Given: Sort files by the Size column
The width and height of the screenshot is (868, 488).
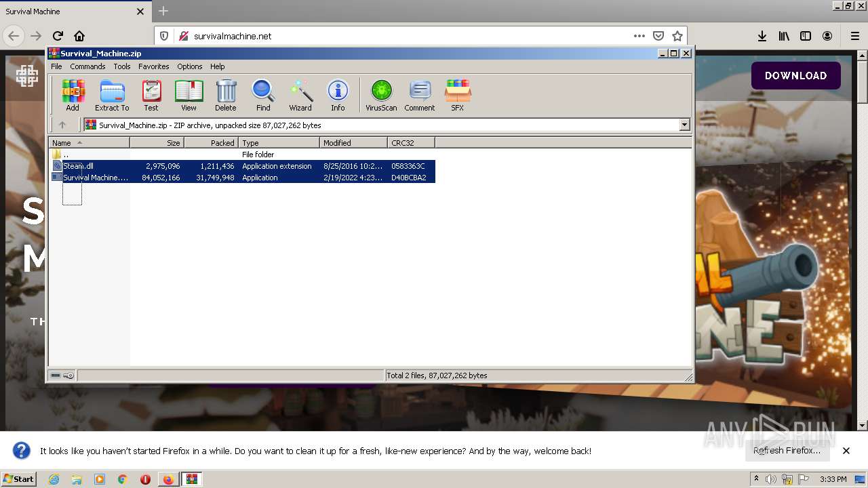Looking at the screenshot, I should (x=157, y=143).
